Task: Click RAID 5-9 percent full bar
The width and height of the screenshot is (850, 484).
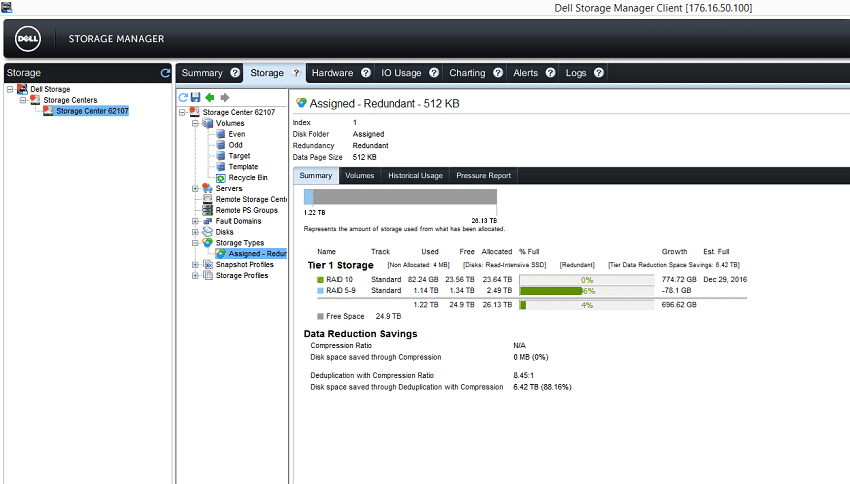Action: tap(587, 291)
